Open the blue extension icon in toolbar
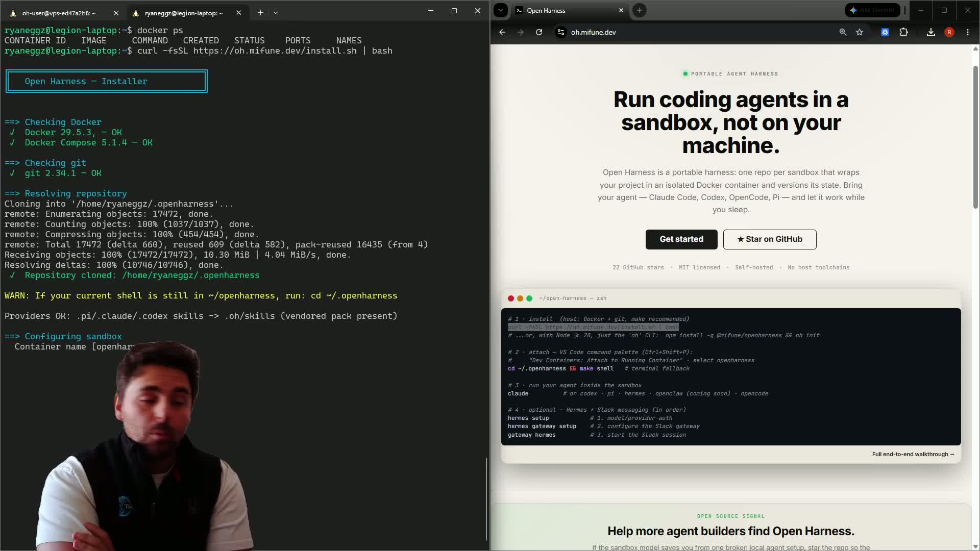The width and height of the screenshot is (980, 551). (x=885, y=32)
